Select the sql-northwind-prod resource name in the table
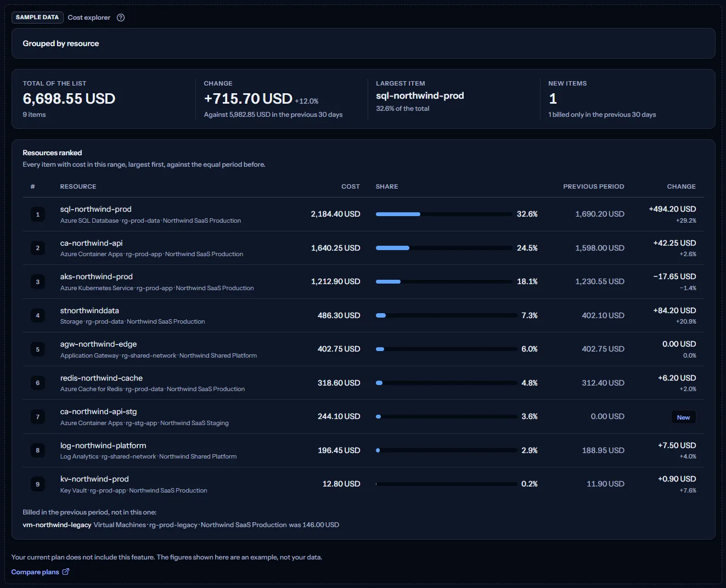This screenshot has height=588, width=726. coord(96,209)
